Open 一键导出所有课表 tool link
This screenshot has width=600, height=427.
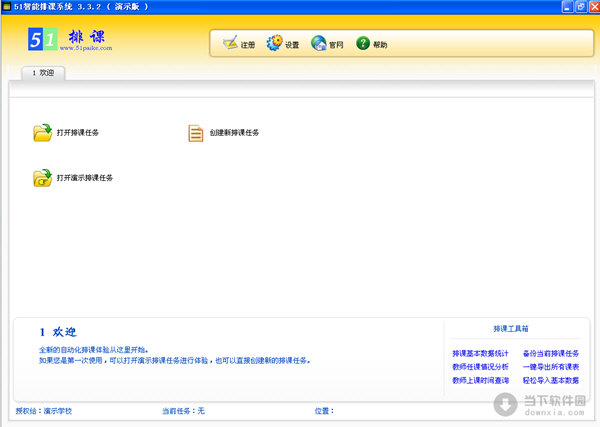pos(551,367)
